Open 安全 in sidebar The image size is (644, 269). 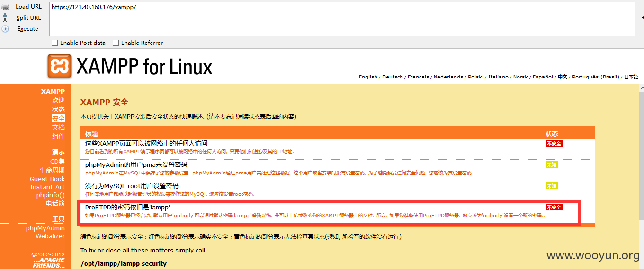58,118
